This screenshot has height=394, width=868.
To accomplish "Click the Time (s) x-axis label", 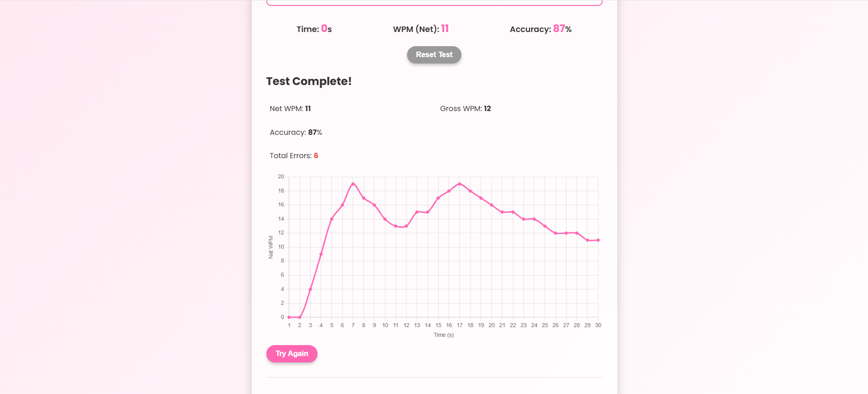I will point(444,335).
